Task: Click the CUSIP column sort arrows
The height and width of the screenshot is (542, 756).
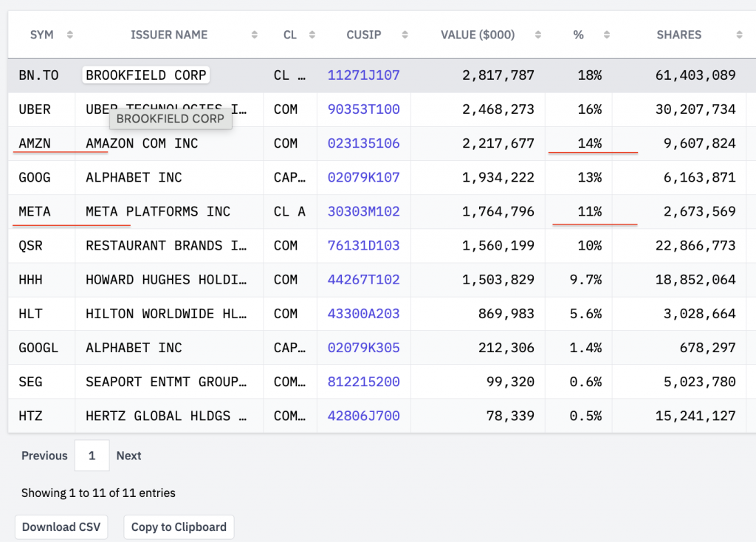Action: (x=405, y=35)
